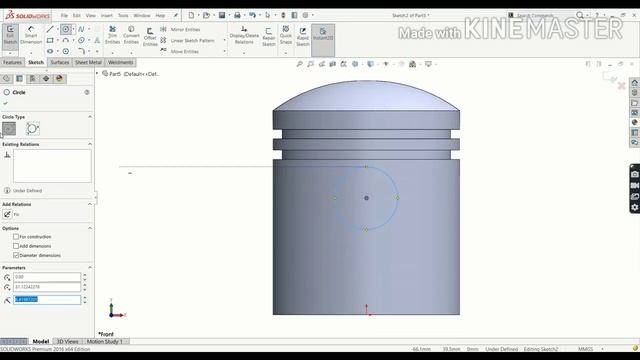Click Convert Entities
Screen dimensions: 640x360
[x=131, y=36]
